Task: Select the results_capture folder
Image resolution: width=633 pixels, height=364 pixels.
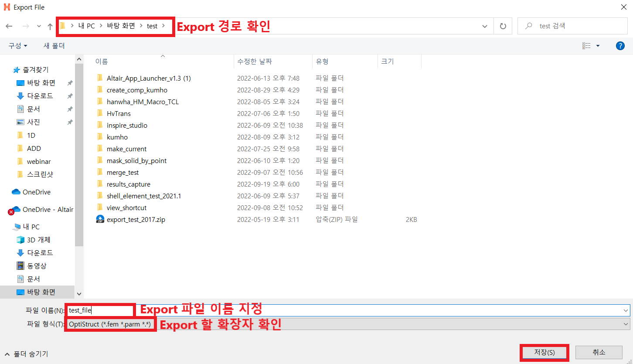Action: click(x=129, y=184)
